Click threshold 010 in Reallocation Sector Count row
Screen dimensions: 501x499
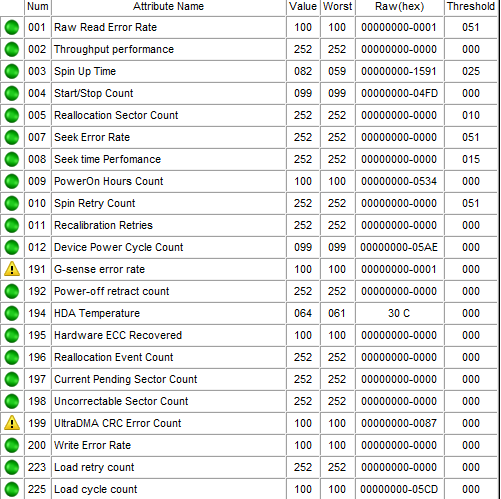[471, 115]
